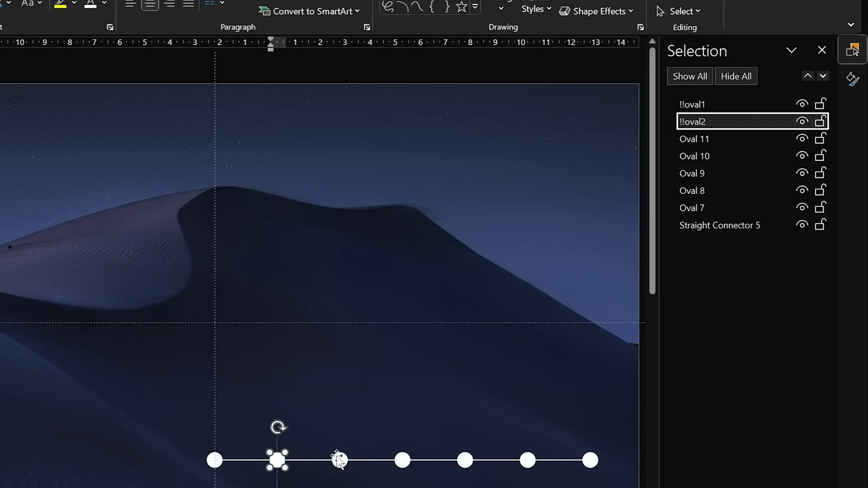Viewport: 868px width, 488px height.
Task: Toggle visibility of Oval 7
Action: (x=802, y=207)
